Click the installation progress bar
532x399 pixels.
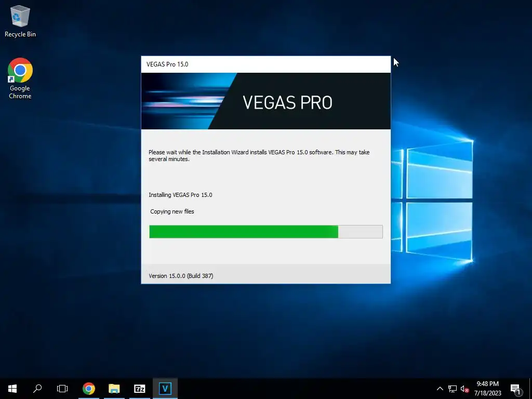(x=266, y=232)
